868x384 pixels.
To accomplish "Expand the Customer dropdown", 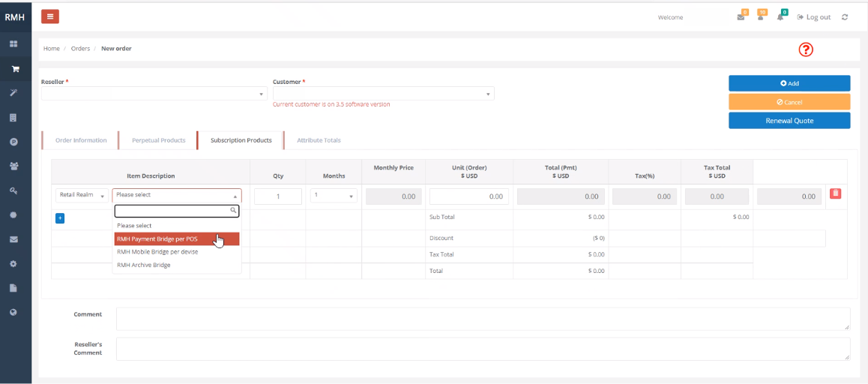I will click(x=383, y=94).
